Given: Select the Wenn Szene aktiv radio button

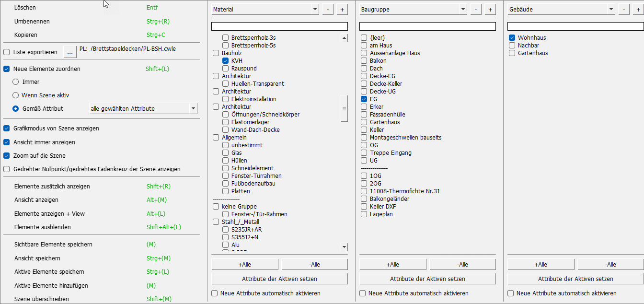Looking at the screenshot, I should [16, 95].
